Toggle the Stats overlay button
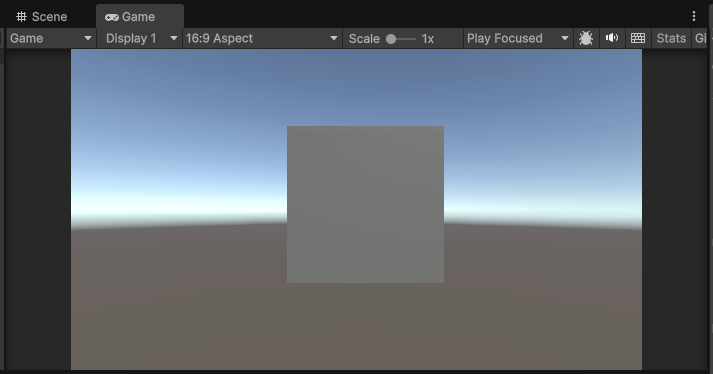Screen dimensions: 713x374 click(671, 38)
